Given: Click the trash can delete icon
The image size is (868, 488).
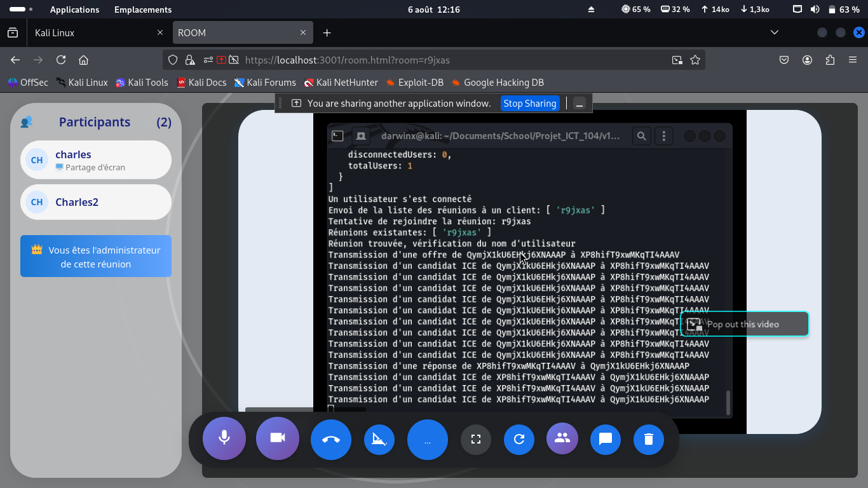Looking at the screenshot, I should [x=649, y=439].
